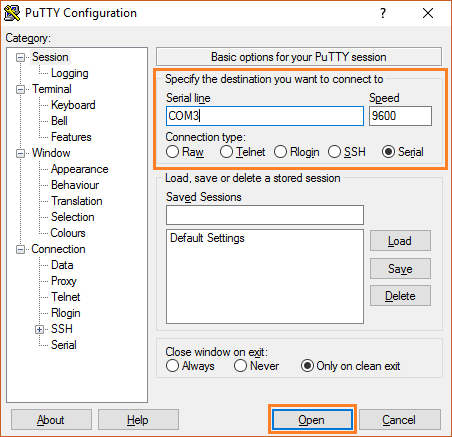Load the selected saved session

click(400, 241)
